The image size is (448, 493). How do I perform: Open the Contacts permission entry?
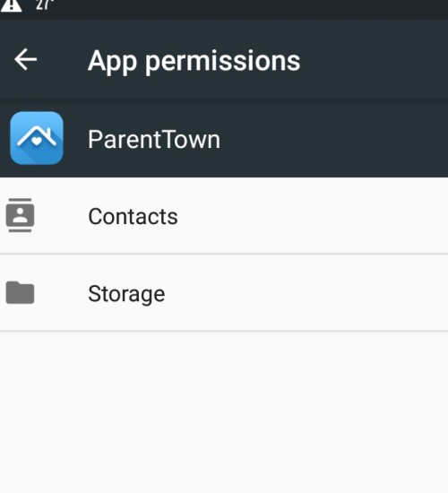click(224, 216)
